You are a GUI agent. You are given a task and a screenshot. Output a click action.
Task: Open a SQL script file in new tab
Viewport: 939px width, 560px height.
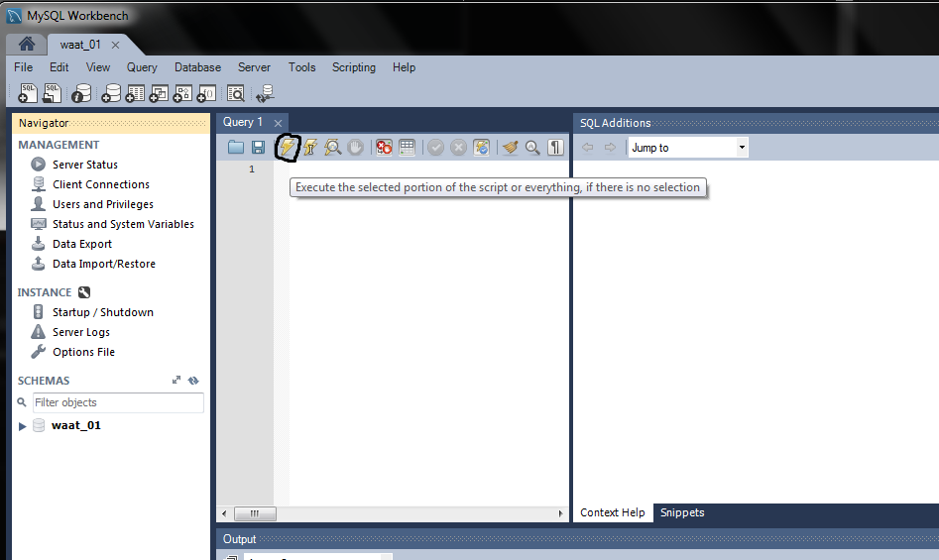pos(53,93)
